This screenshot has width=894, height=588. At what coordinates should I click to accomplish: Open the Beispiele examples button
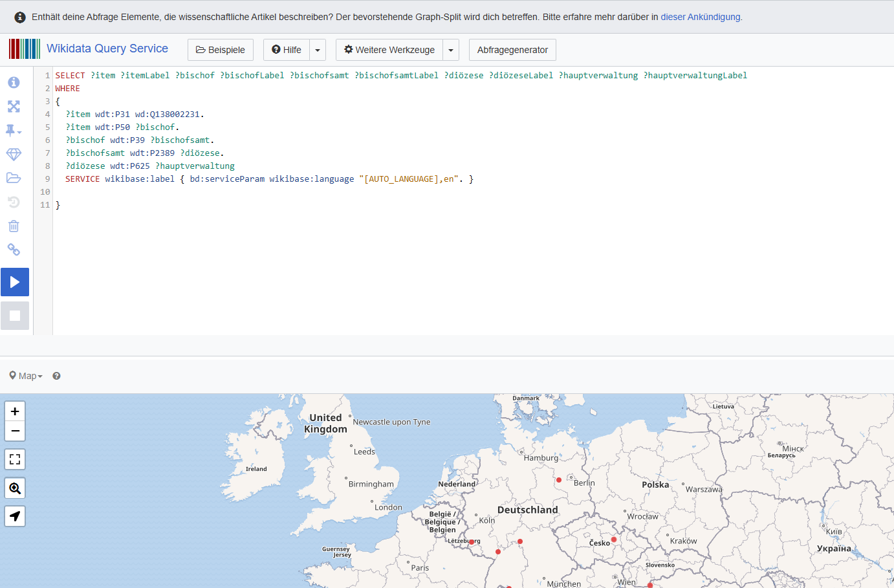[x=221, y=50]
